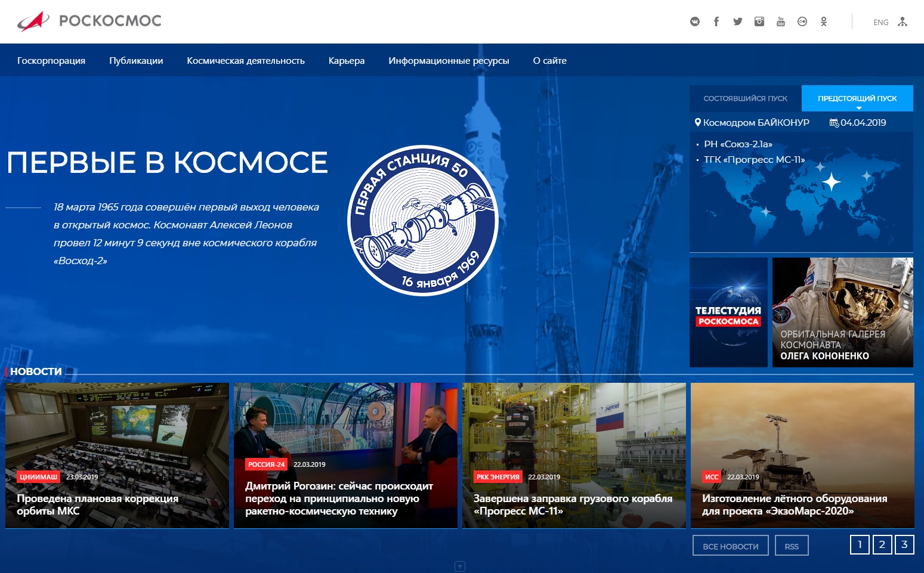Open the YouTube icon in header
Image resolution: width=924 pixels, height=573 pixels.
781,21
